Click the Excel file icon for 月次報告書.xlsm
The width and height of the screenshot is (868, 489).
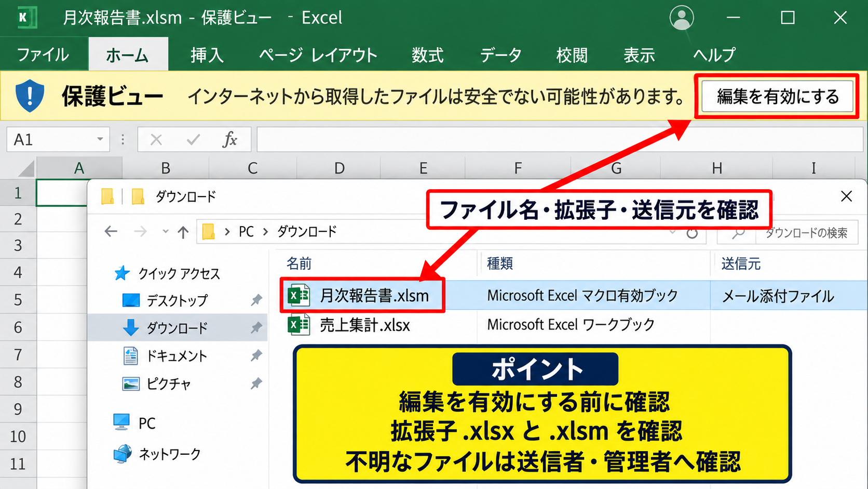(x=299, y=296)
